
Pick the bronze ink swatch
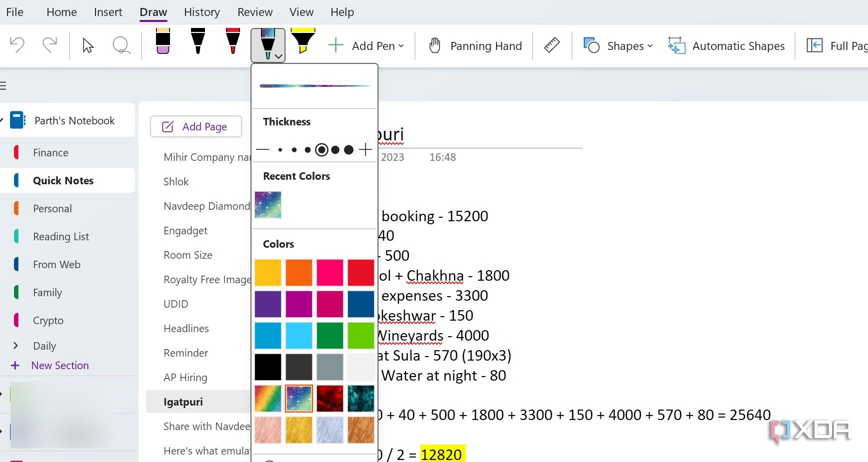[361, 430]
